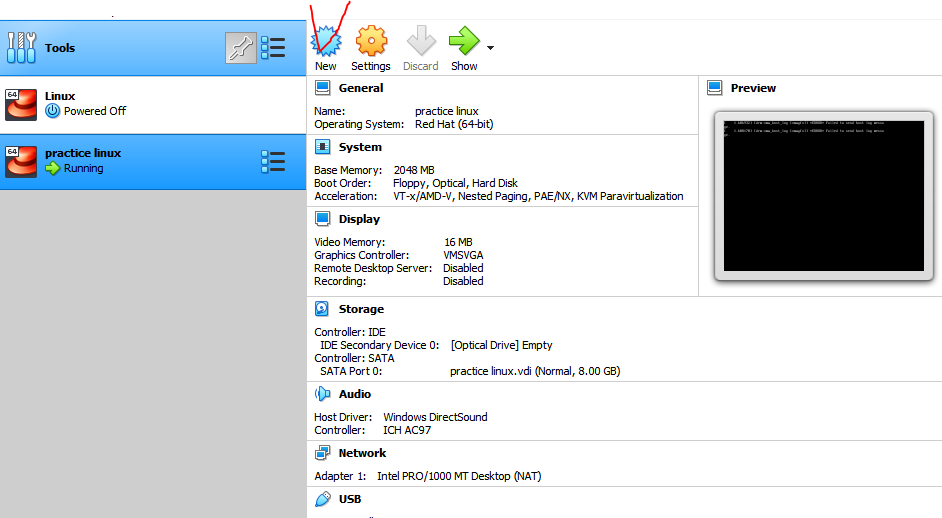Viewport: 942px width, 518px height.
Task: Open the USB section header
Action: 350,499
